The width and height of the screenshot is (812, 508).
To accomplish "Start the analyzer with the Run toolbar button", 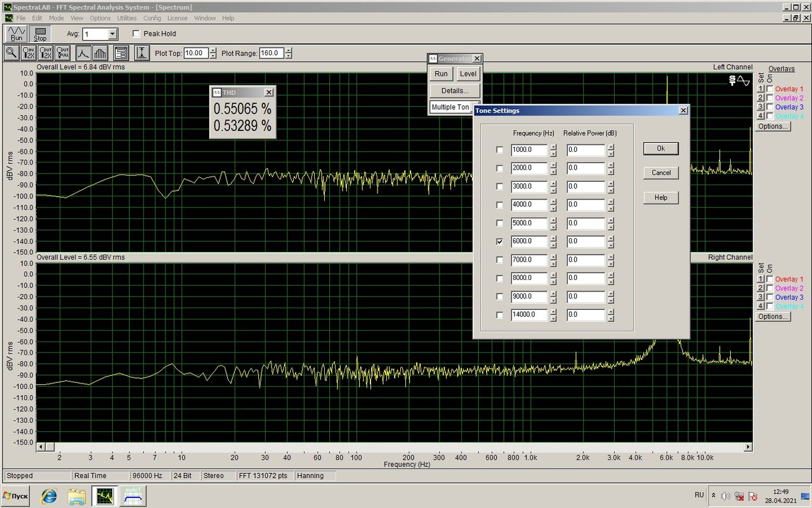I will (x=16, y=34).
